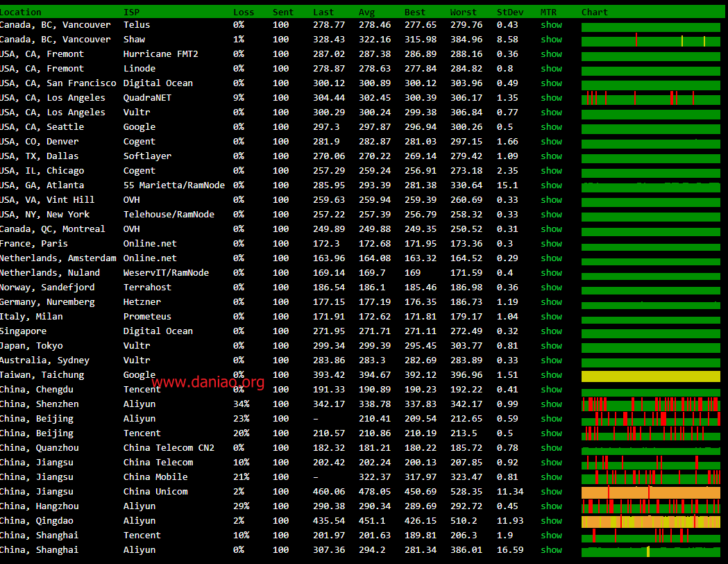Click the 'China, Chengdu' location text

[37, 390]
